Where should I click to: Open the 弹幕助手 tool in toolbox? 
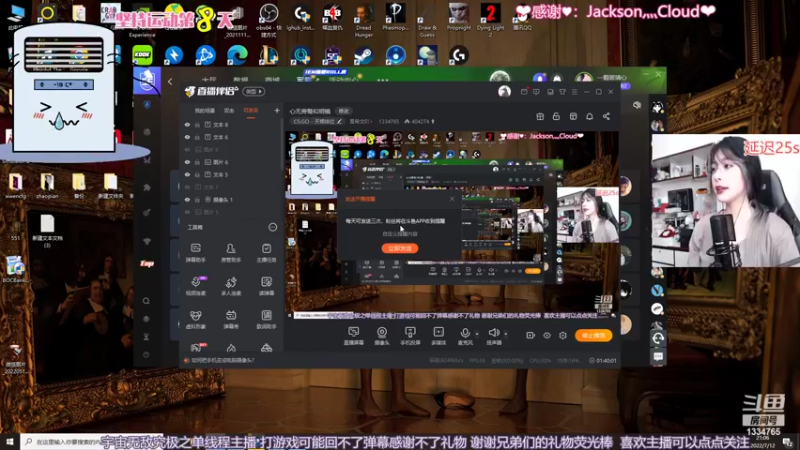(x=195, y=253)
